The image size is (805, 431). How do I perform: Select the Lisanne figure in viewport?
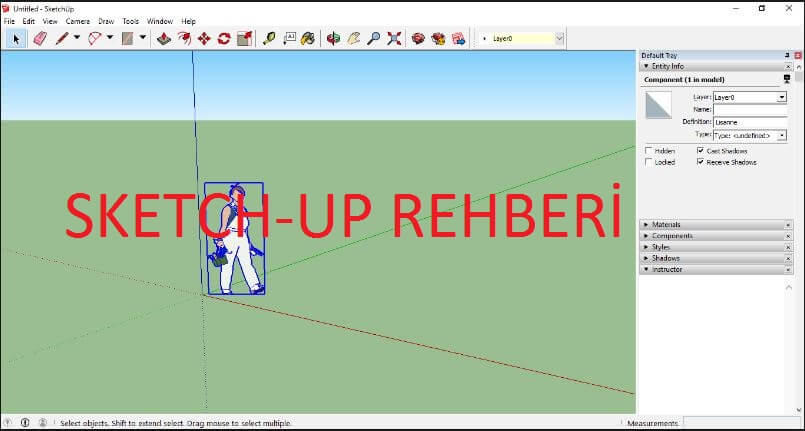click(237, 241)
